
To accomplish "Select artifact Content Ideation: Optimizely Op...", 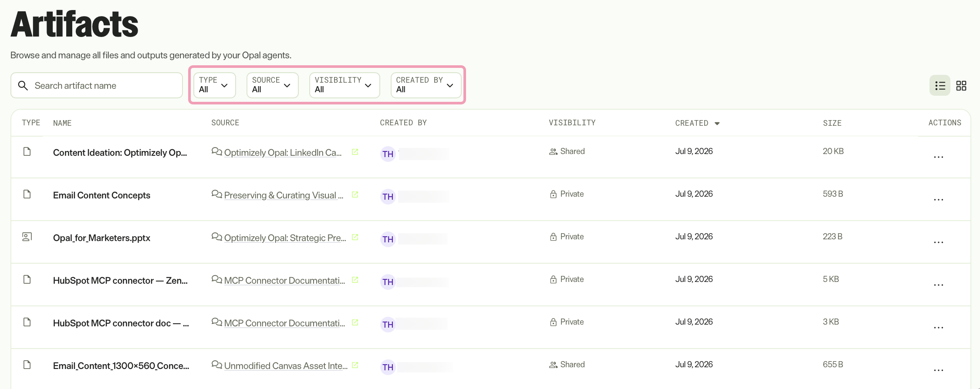I will tap(120, 153).
